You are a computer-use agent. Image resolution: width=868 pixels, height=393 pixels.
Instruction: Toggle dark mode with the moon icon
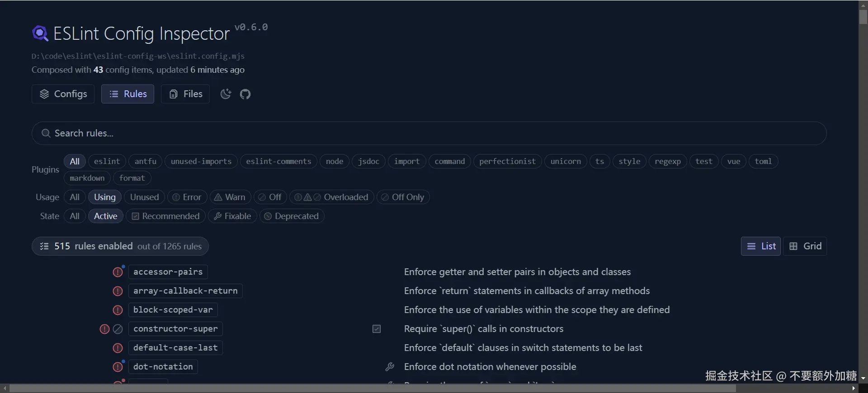coord(226,94)
